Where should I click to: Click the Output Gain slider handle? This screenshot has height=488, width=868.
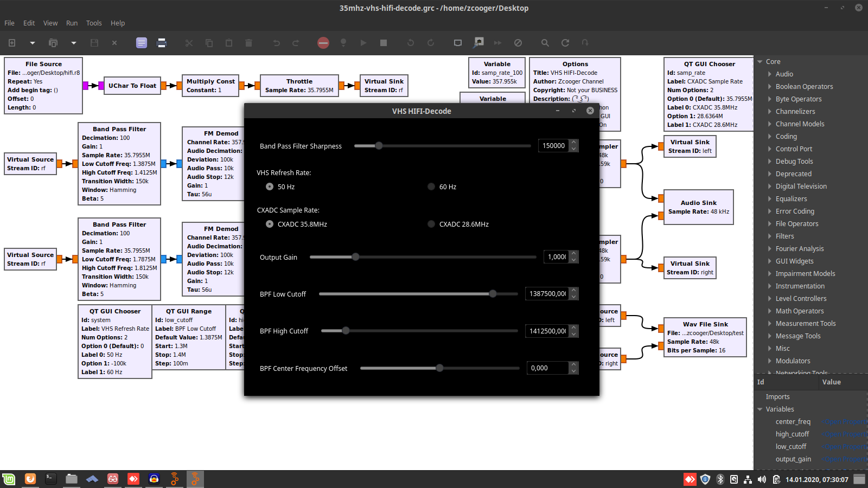click(x=355, y=257)
